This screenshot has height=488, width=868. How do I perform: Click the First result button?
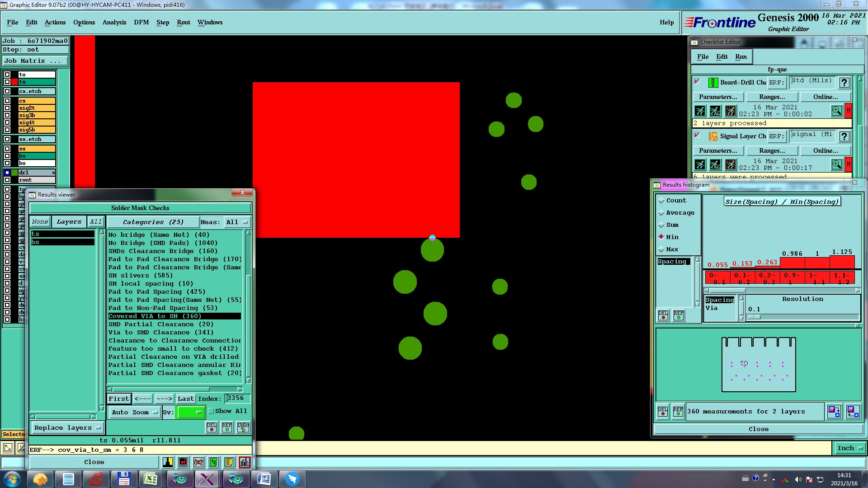(119, 399)
